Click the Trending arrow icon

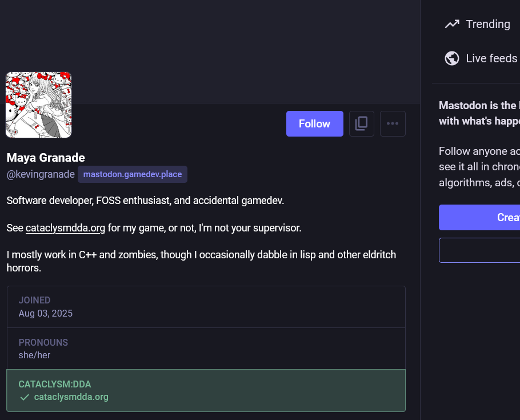point(452,24)
